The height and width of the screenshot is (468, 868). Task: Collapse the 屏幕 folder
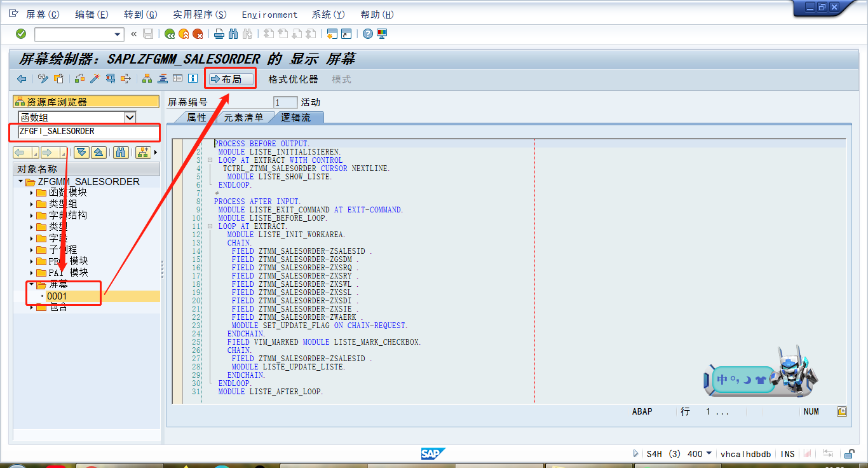pos(31,284)
